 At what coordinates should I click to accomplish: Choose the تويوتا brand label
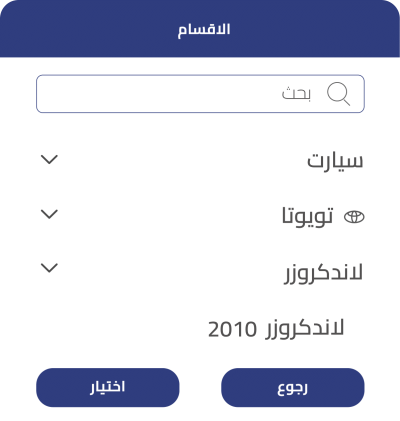(307, 216)
